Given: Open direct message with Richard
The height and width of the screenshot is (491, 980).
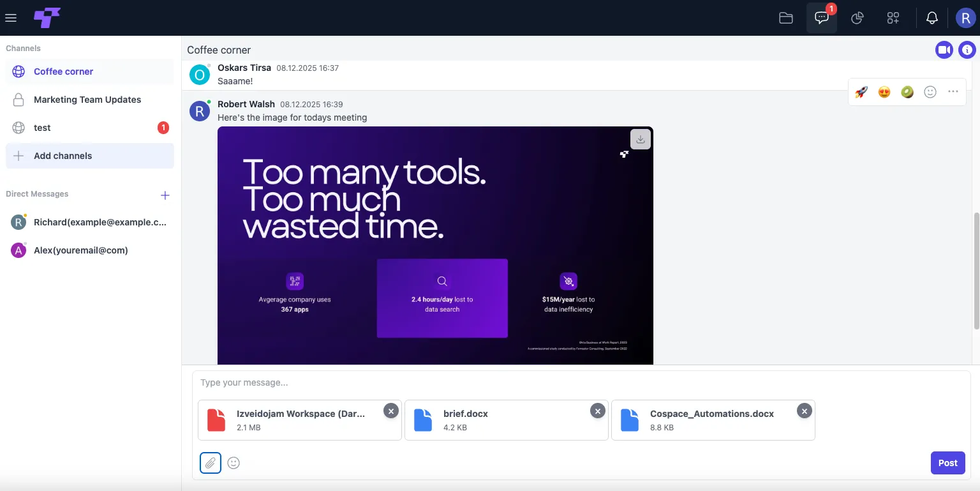Looking at the screenshot, I should [x=90, y=222].
